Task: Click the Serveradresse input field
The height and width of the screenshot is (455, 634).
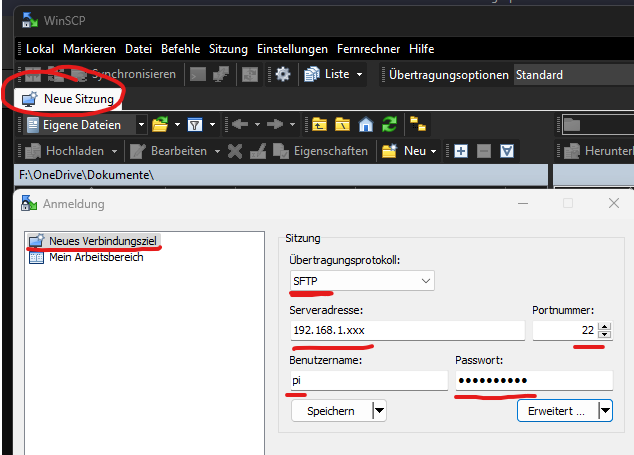Action: 407,330
